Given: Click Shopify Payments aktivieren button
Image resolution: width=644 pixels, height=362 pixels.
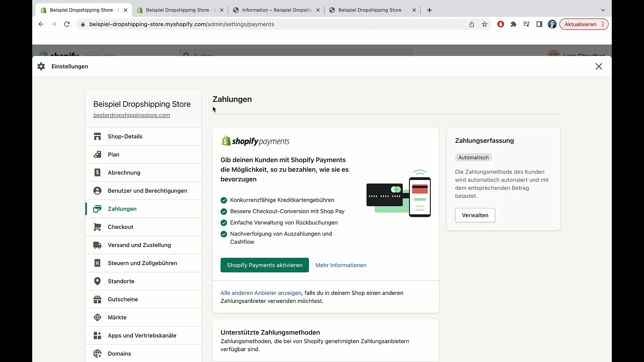Looking at the screenshot, I should click(264, 265).
